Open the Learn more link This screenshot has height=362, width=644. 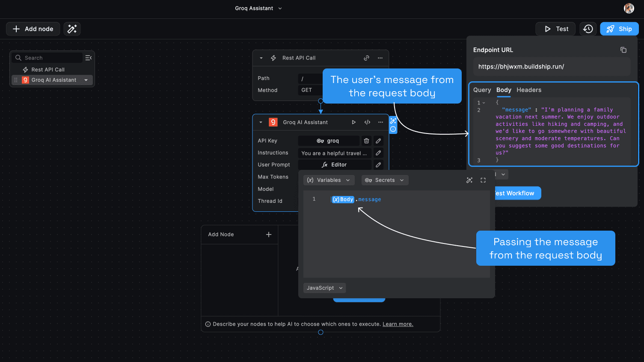pyautogui.click(x=398, y=324)
